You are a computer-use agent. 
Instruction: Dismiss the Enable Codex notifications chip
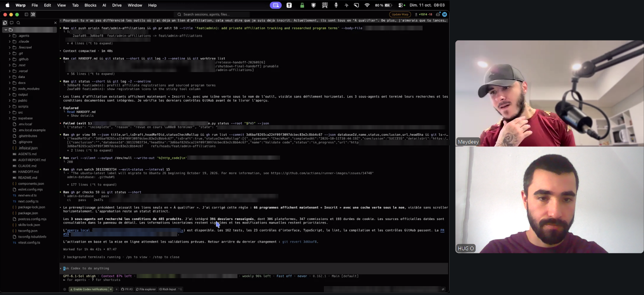click(x=111, y=290)
